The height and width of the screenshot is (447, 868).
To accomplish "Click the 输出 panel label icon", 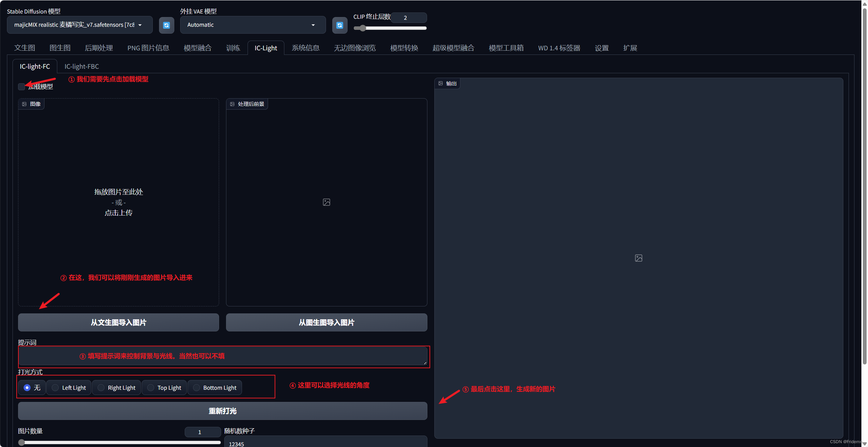I will pos(441,83).
